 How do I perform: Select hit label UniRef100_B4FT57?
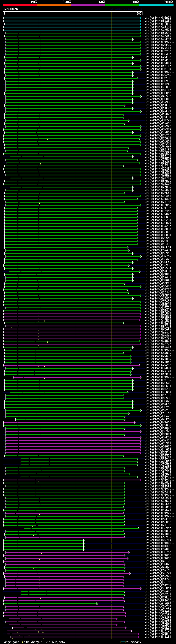coord(158,631)
